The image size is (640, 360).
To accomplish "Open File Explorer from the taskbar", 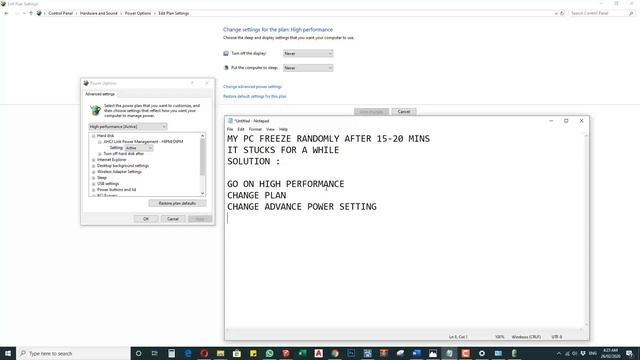I will point(220,353).
